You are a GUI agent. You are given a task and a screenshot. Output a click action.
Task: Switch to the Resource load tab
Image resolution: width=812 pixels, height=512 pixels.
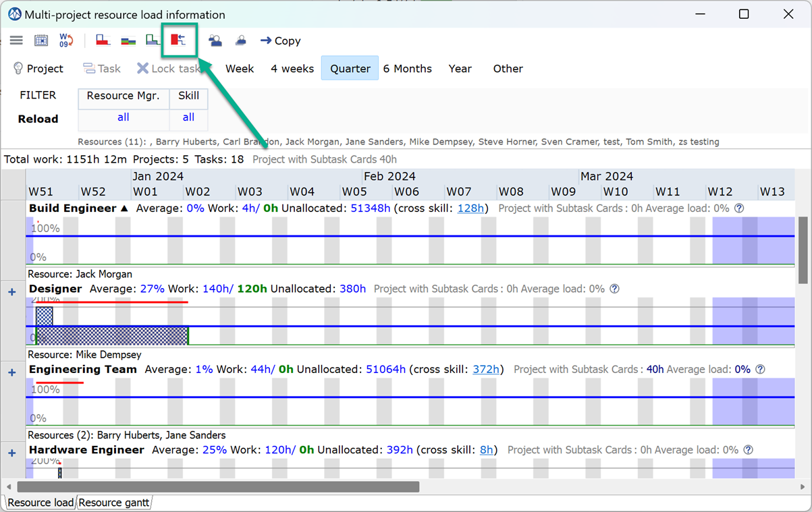40,503
